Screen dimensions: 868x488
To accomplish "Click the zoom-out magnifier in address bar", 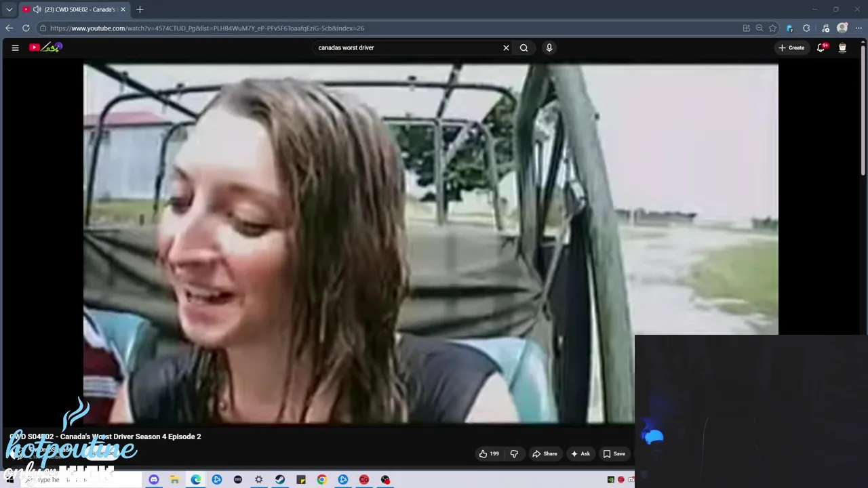I will [x=759, y=28].
